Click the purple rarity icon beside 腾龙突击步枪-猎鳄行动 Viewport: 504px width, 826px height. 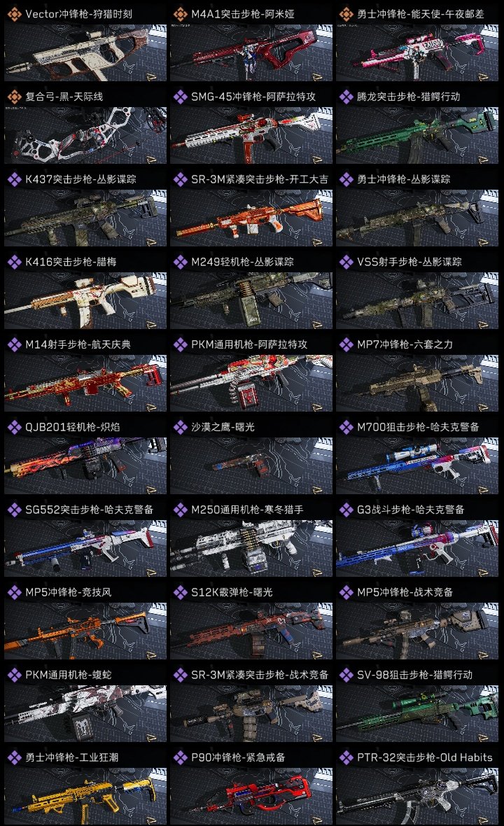pyautogui.click(x=346, y=97)
